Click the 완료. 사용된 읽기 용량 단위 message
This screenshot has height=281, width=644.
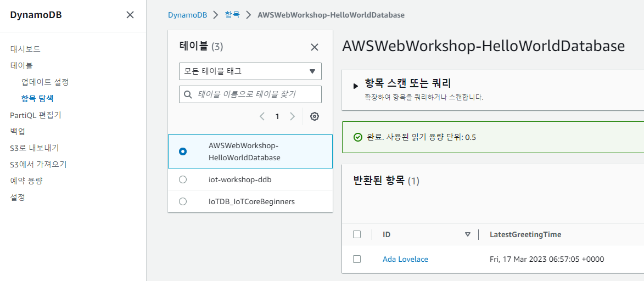(421, 137)
